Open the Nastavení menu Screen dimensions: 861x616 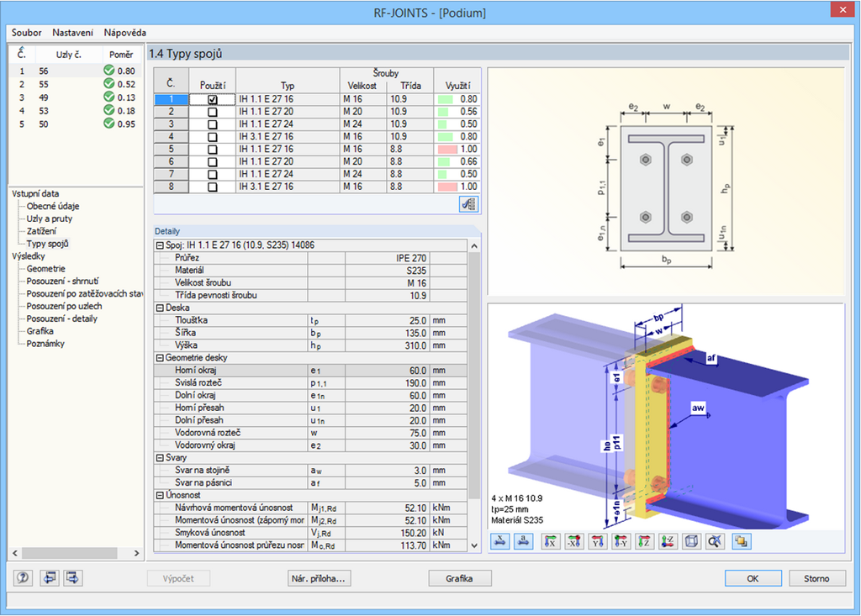click(x=72, y=33)
